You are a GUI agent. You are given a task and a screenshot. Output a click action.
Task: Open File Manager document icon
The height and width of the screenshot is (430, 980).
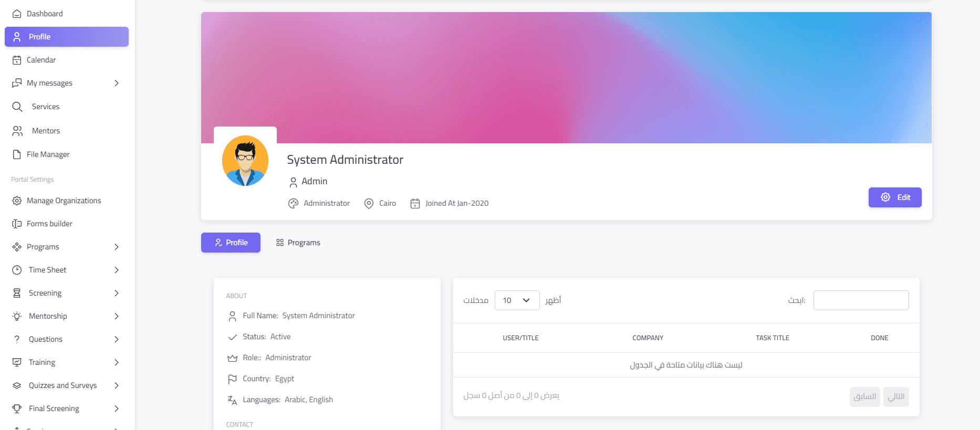17,154
